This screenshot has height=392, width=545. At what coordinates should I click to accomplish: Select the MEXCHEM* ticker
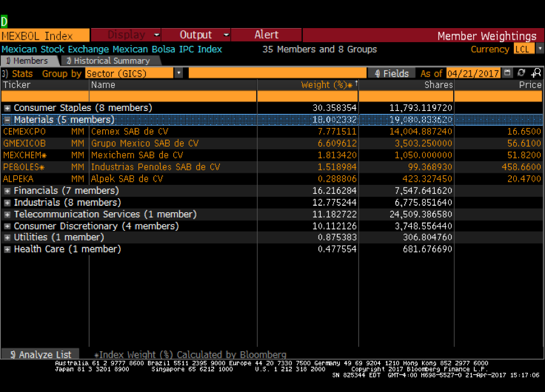coord(25,156)
